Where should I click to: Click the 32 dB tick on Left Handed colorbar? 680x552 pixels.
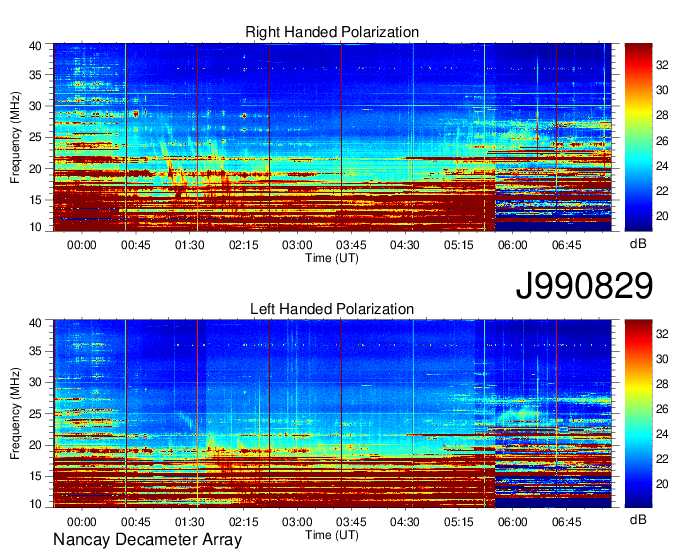pyautogui.click(x=662, y=333)
